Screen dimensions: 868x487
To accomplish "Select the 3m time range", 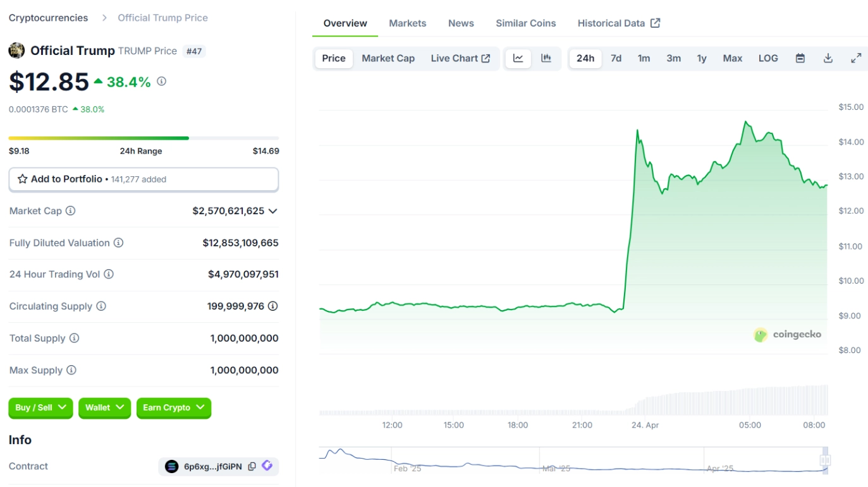I will [x=673, y=58].
